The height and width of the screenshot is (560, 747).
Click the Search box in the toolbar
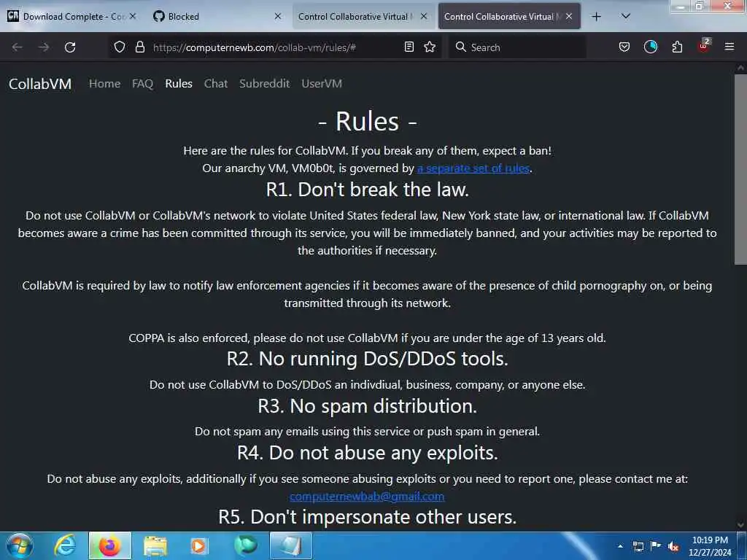[517, 47]
